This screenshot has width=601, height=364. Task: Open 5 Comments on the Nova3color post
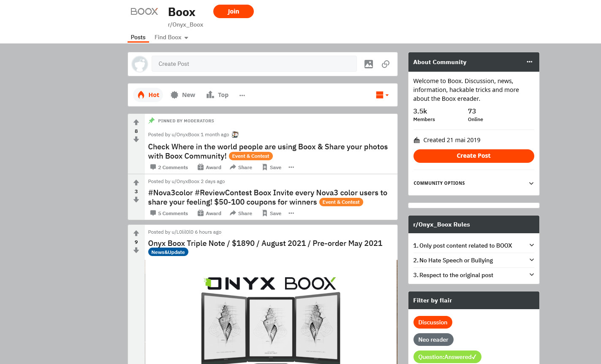point(169,213)
